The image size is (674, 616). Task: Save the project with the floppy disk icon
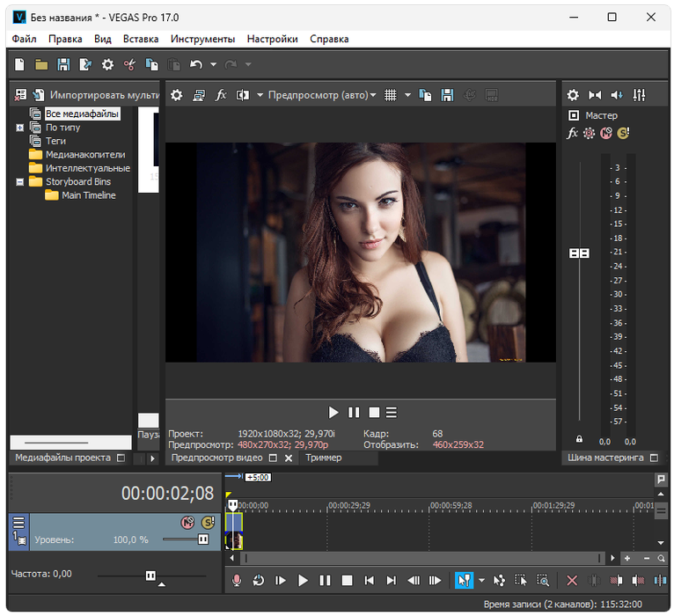coord(63,64)
